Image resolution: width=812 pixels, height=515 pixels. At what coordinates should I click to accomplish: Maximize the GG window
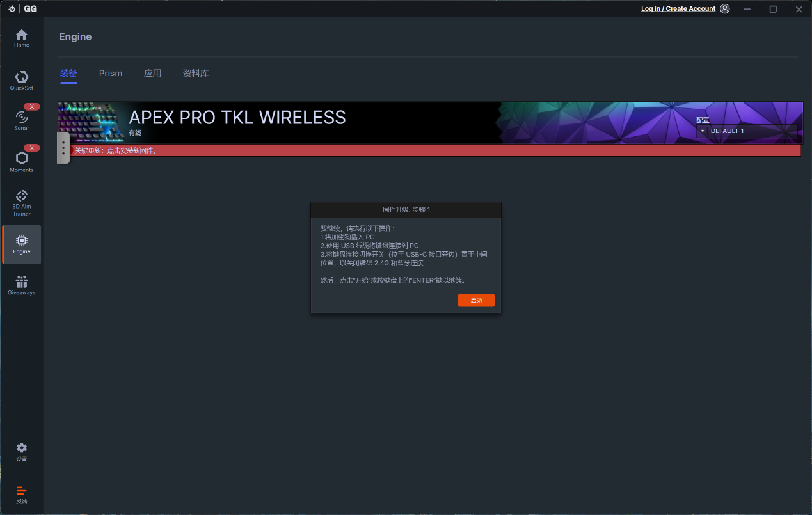click(x=773, y=9)
